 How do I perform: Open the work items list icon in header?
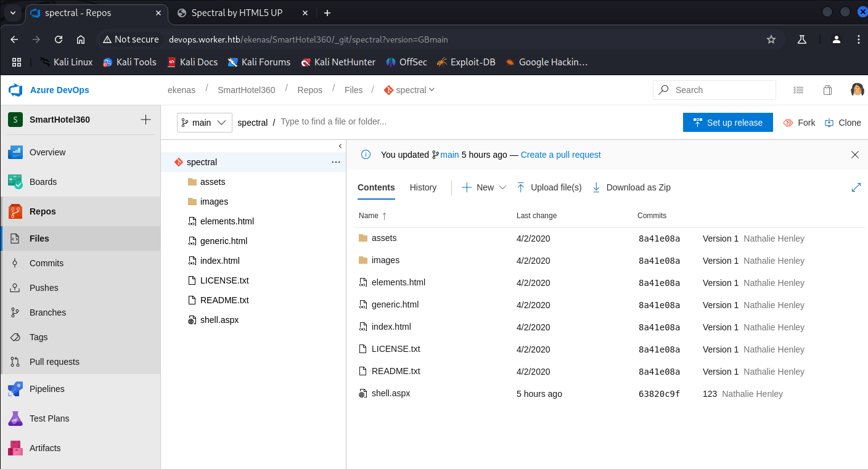click(798, 90)
